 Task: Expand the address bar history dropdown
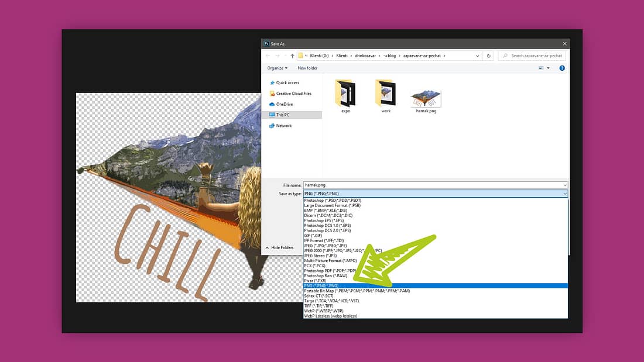coord(477,56)
